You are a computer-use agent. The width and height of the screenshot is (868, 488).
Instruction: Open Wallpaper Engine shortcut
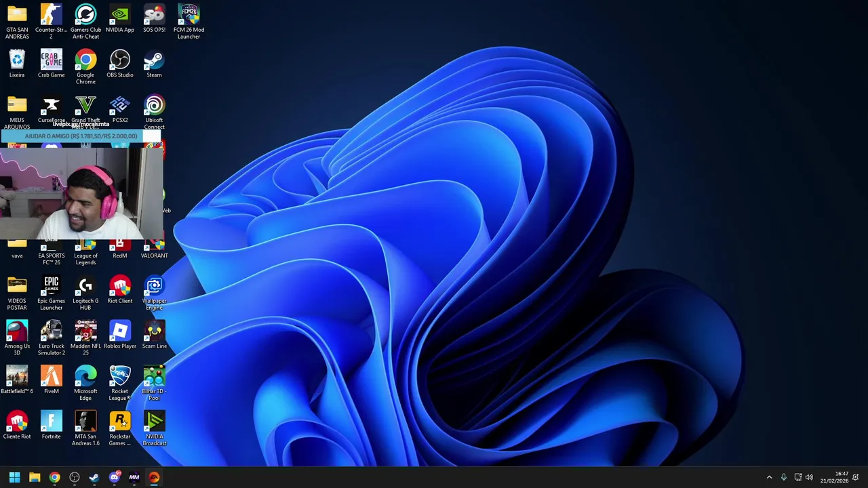(x=154, y=293)
